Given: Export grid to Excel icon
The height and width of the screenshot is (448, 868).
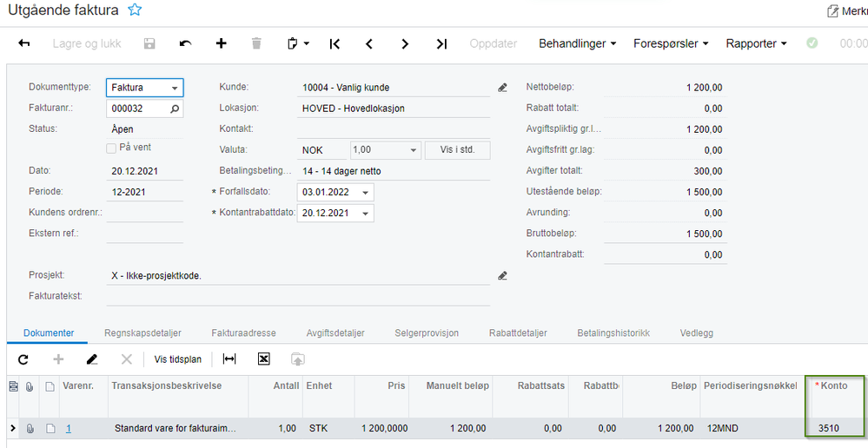Looking at the screenshot, I should coord(264,359).
